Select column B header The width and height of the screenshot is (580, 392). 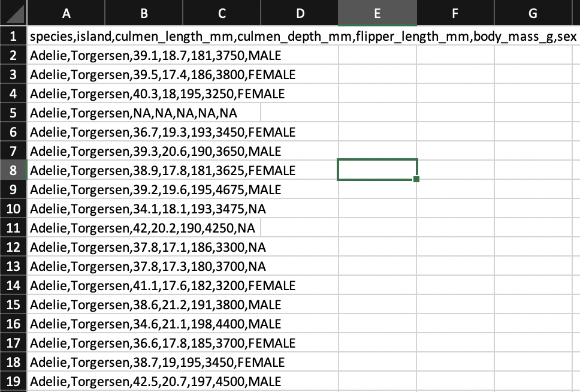click(x=144, y=12)
